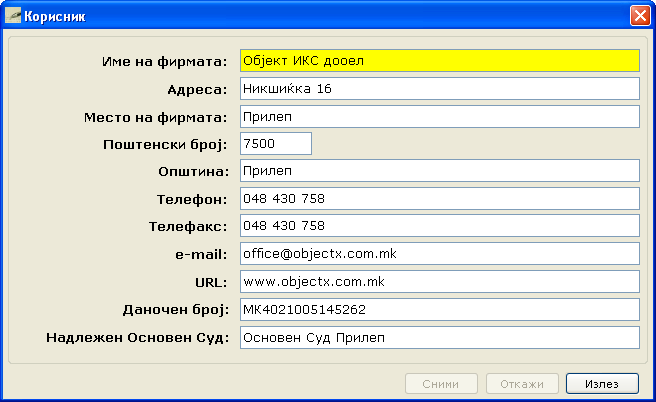The image size is (656, 402).
Task: Focus the URL field showing www.objectx.com.mk
Action: tap(439, 282)
